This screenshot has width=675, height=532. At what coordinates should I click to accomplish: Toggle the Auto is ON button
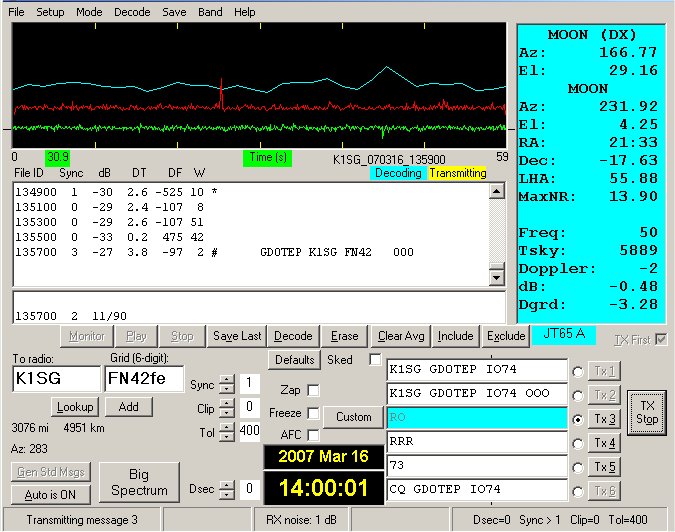tap(50, 494)
